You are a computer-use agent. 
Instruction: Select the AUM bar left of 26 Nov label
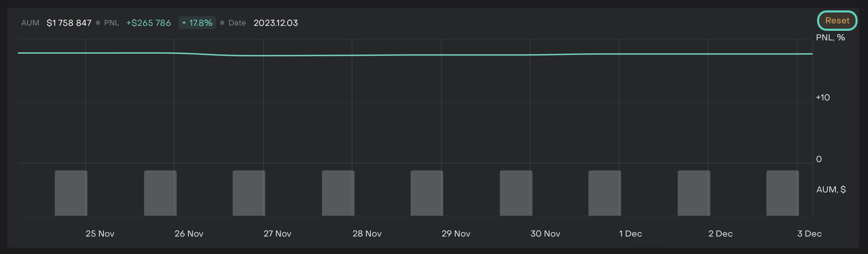160,193
